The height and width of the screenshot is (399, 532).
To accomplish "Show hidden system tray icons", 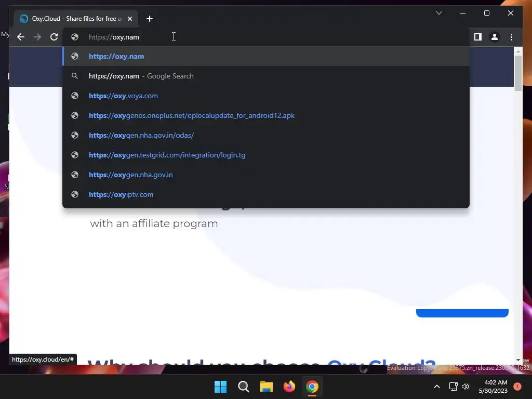I will 437,387.
